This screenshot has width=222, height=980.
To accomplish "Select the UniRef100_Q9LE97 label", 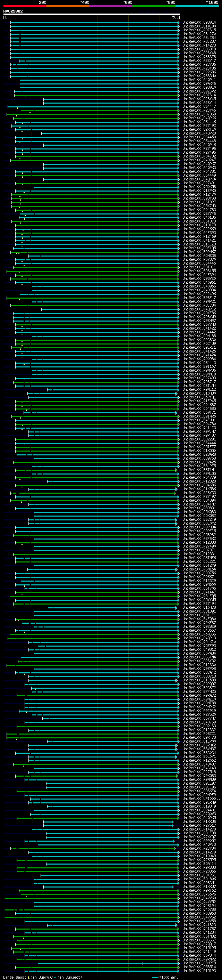I will click(x=199, y=783).
